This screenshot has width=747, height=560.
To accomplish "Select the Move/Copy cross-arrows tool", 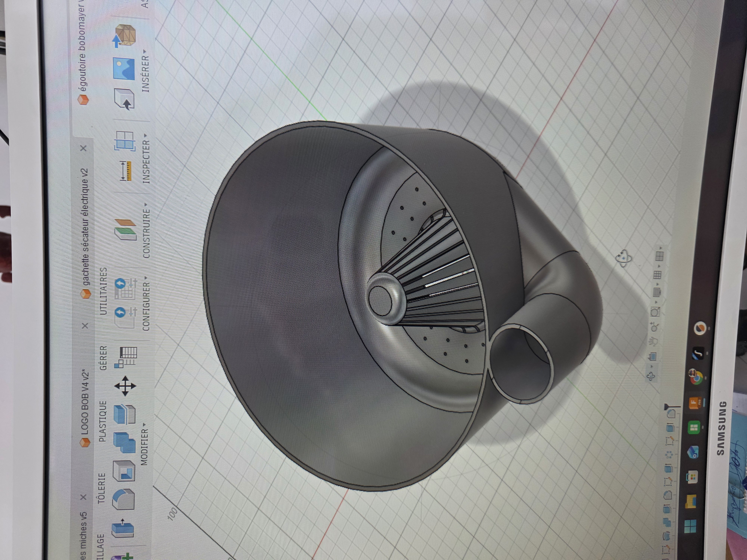I will pyautogui.click(x=125, y=386).
